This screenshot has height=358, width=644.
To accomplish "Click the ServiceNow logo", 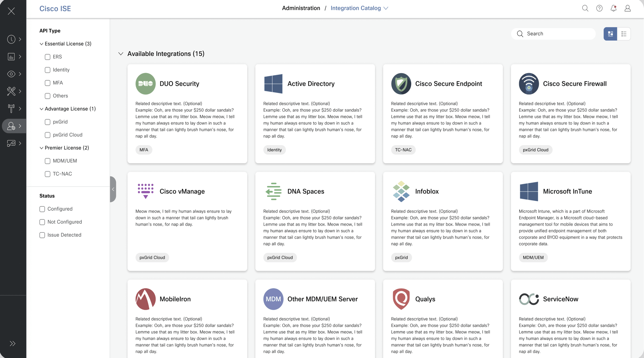I will [529, 299].
